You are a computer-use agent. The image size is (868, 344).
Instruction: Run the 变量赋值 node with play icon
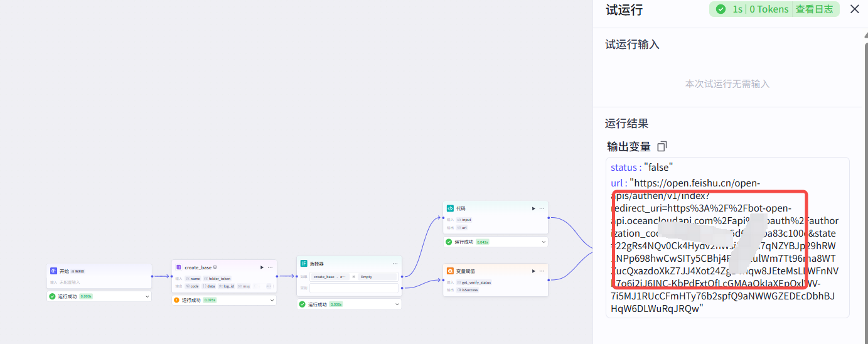pyautogui.click(x=533, y=271)
